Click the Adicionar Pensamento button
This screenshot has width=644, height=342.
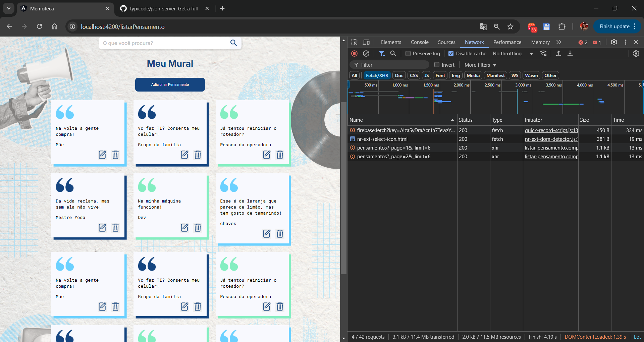tap(170, 84)
